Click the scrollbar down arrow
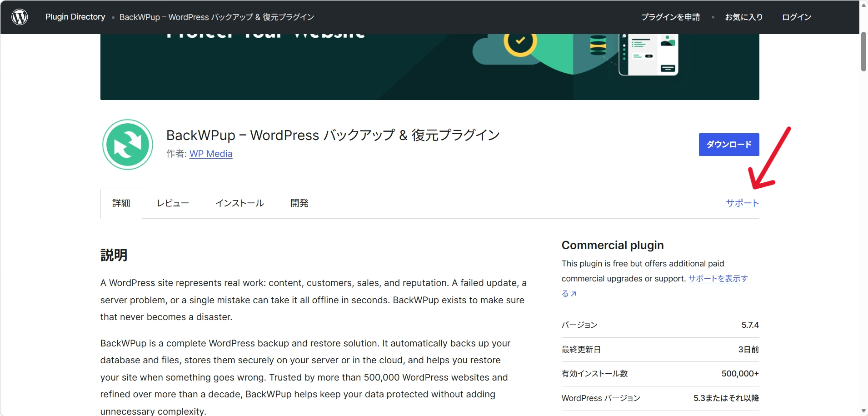The width and height of the screenshot is (868, 416). click(x=863, y=411)
